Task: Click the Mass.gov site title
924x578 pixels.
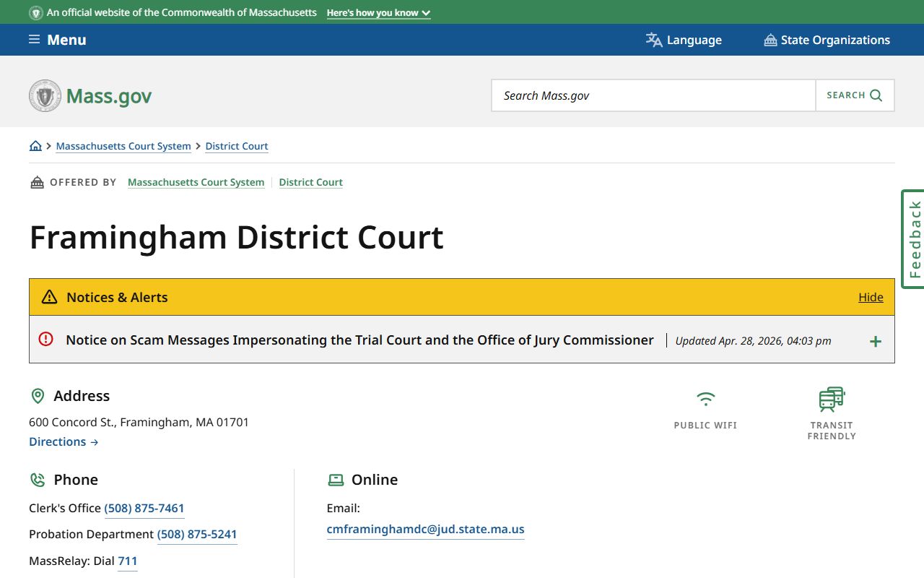Action: [x=109, y=96]
